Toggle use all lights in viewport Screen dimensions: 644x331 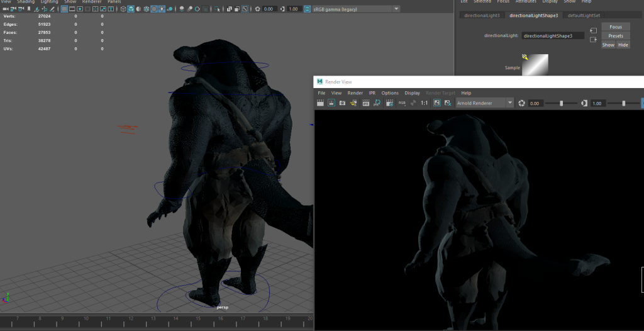coord(162,9)
